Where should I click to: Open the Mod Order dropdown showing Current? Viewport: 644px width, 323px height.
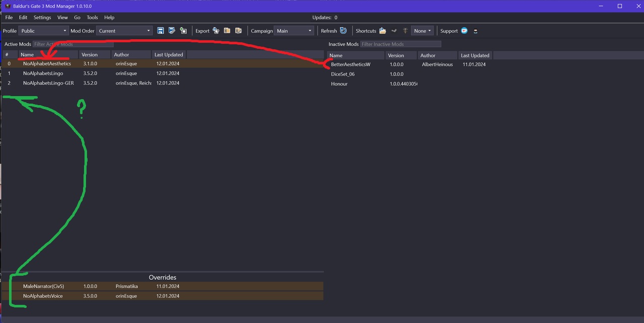click(x=124, y=31)
